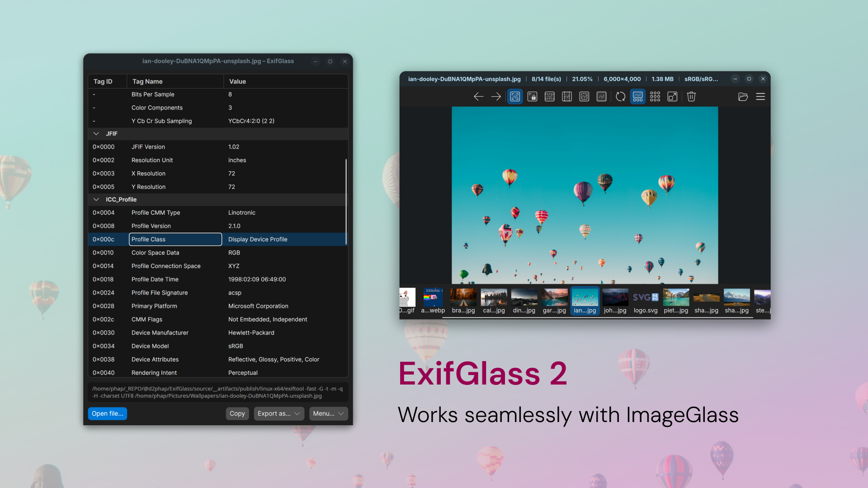Toggle Auto zoom mode in ImageGlass toolbar
Viewport: 868px width, 488px height.
515,97
